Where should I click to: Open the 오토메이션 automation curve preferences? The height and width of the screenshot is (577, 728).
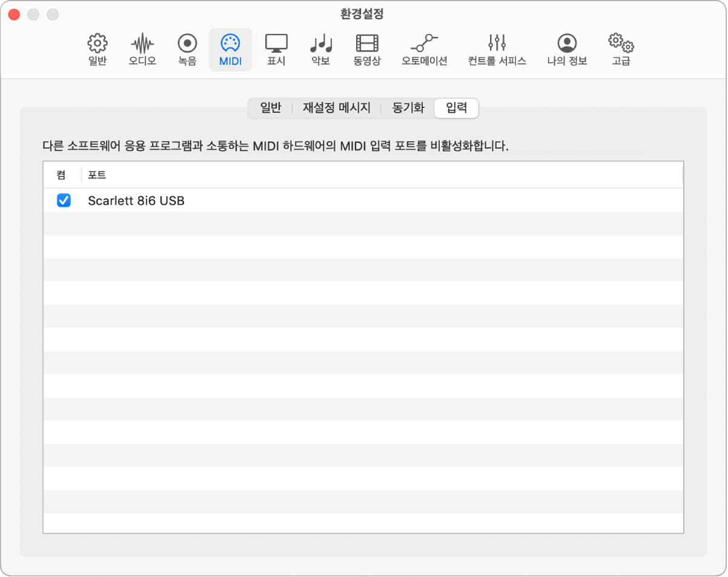(424, 50)
